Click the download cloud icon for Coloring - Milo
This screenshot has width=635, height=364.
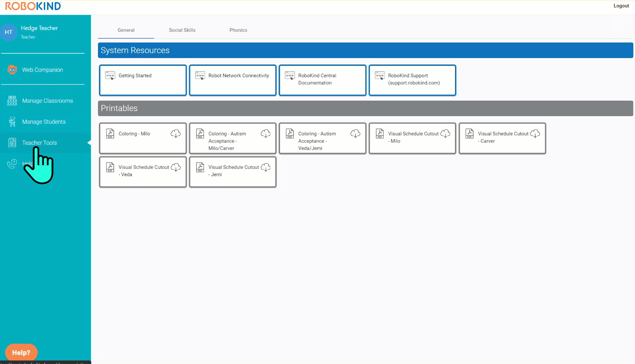tap(175, 134)
